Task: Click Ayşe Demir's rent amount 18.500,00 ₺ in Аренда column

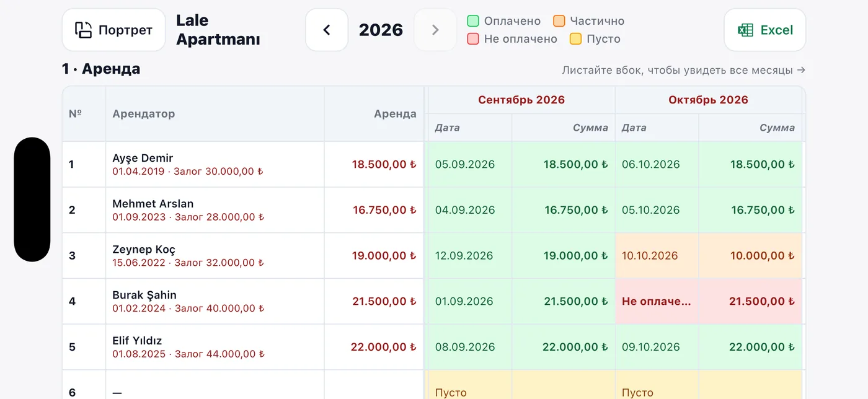Action: click(384, 164)
